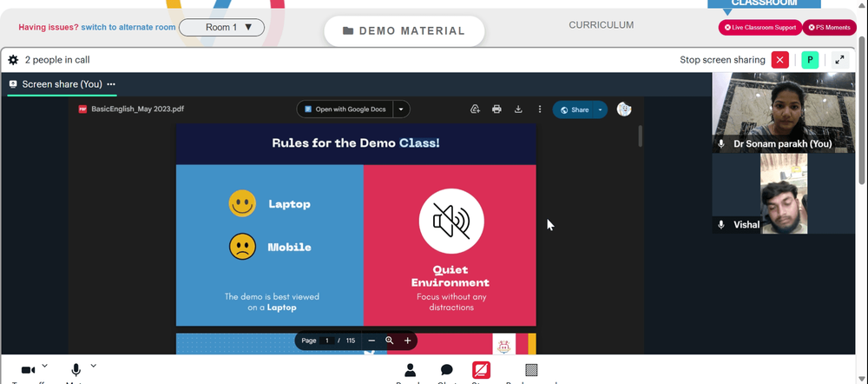This screenshot has height=384, width=868.
Task: Click the Google account avatar in PDF viewer
Action: coord(624,109)
